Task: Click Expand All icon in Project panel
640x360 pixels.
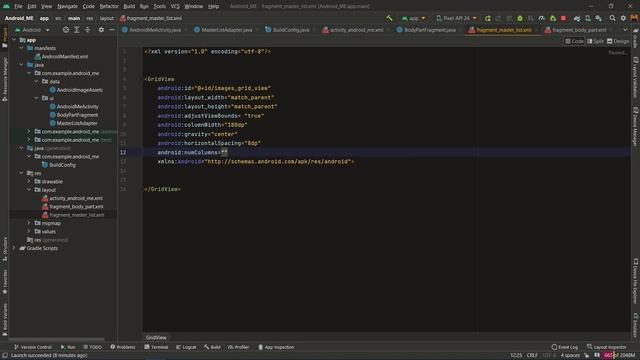Action: coord(77,30)
